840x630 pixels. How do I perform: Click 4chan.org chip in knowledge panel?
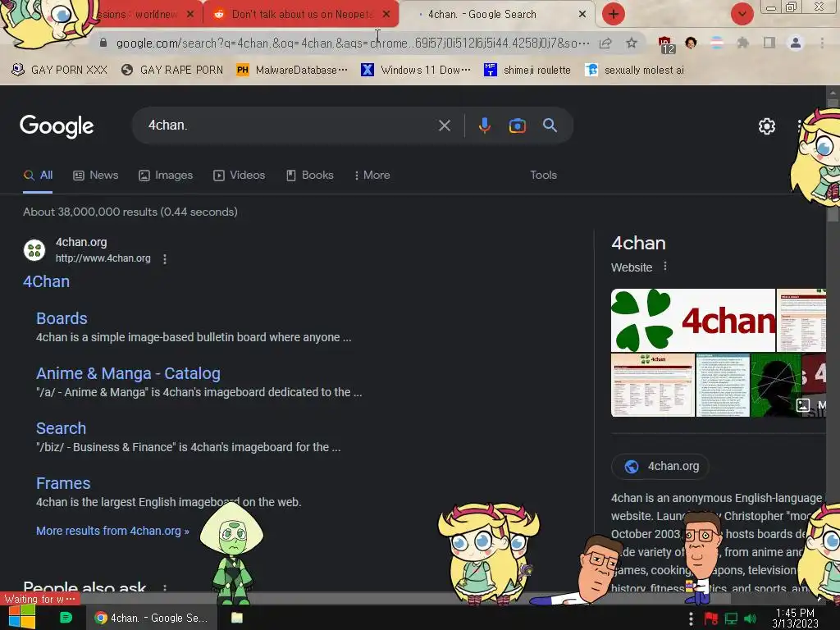coord(660,466)
